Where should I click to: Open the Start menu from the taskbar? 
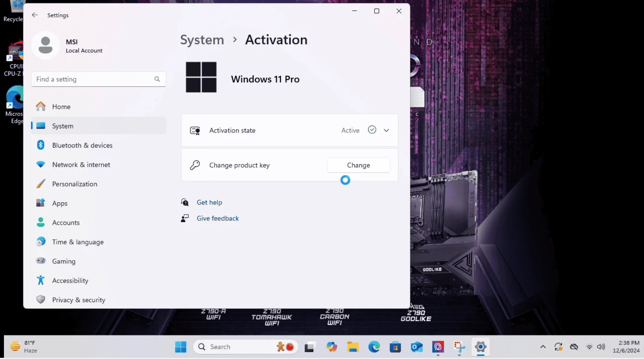[x=181, y=347]
